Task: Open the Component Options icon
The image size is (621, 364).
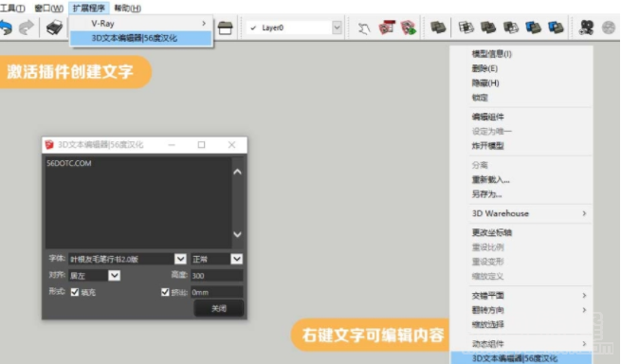Action: pyautogui.click(x=387, y=27)
